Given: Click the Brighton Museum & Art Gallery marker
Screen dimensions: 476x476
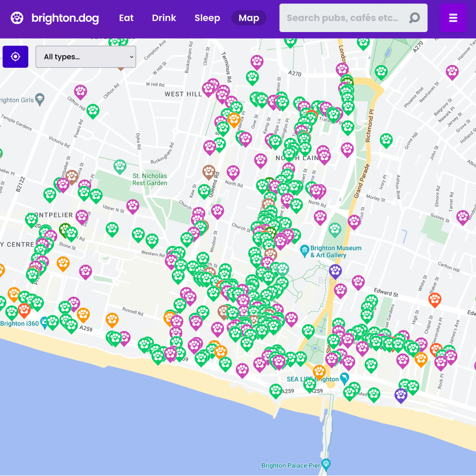Looking at the screenshot, I should coord(304,251).
